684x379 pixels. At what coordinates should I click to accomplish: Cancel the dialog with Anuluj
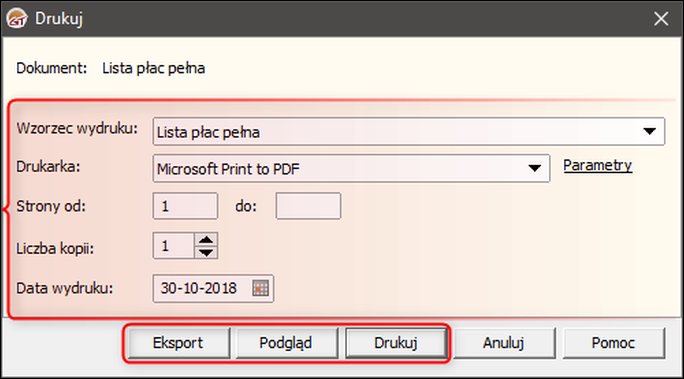coord(504,343)
